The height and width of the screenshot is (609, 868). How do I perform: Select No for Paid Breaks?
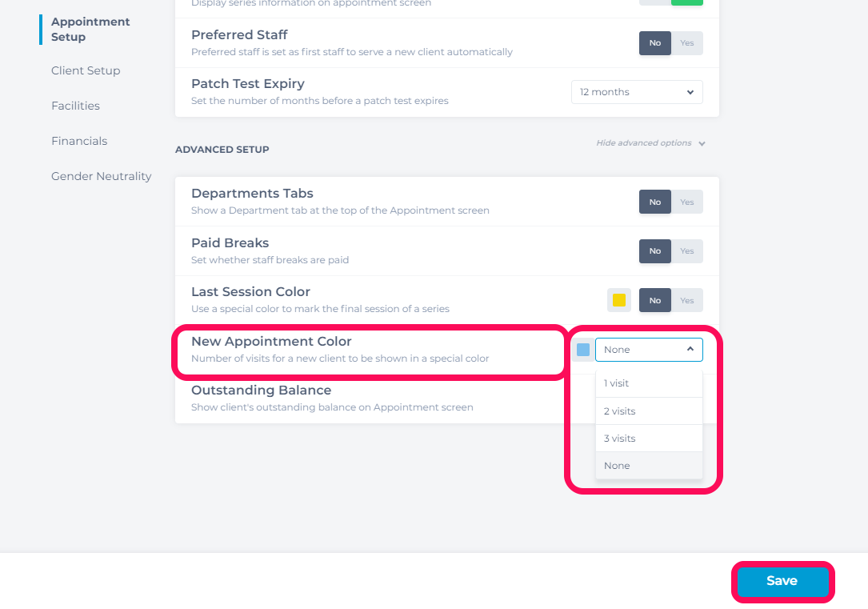655,251
